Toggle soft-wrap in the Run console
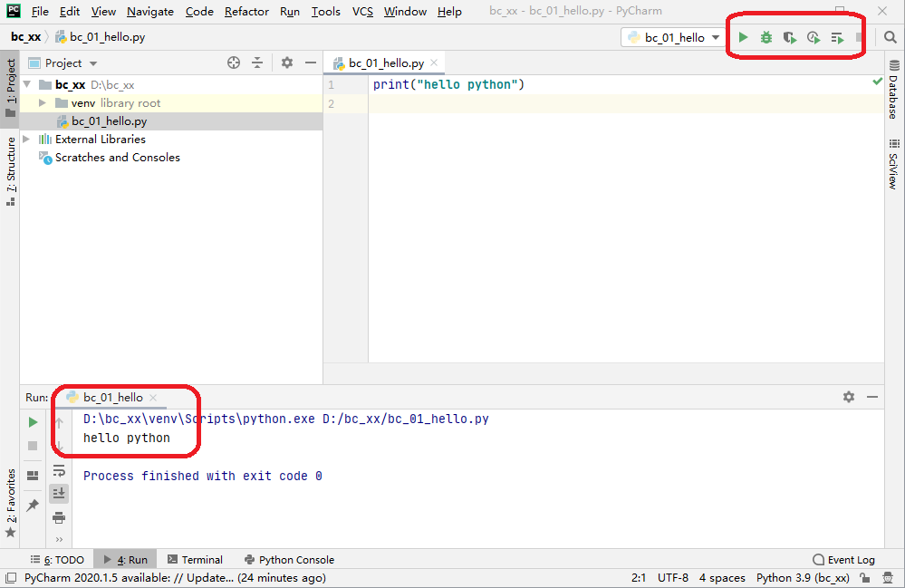The image size is (905, 588). click(59, 470)
